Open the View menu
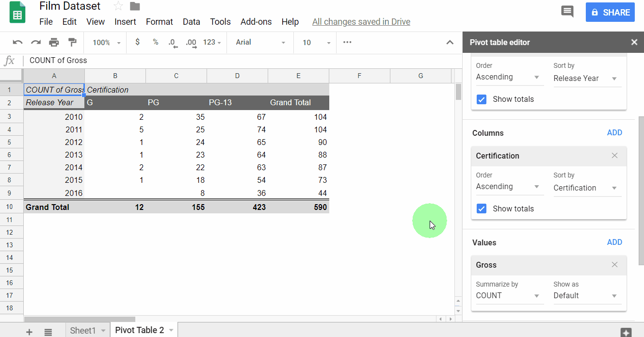 pyautogui.click(x=96, y=22)
